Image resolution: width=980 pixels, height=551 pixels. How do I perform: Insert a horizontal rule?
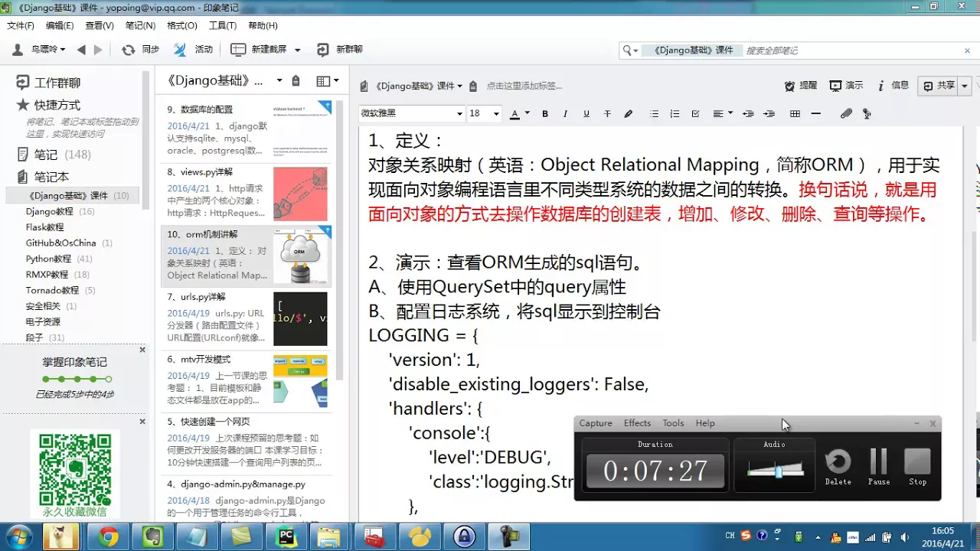tap(815, 114)
